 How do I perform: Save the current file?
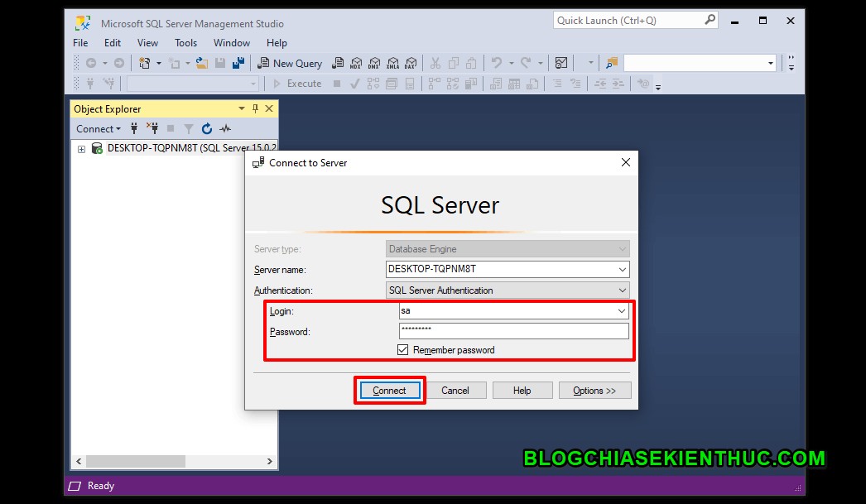219,63
